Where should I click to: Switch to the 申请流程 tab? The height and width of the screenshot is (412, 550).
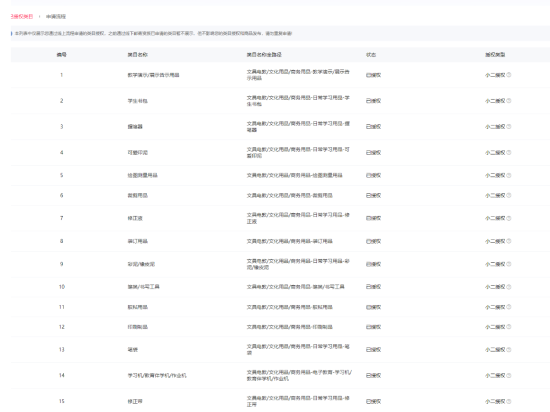click(56, 16)
